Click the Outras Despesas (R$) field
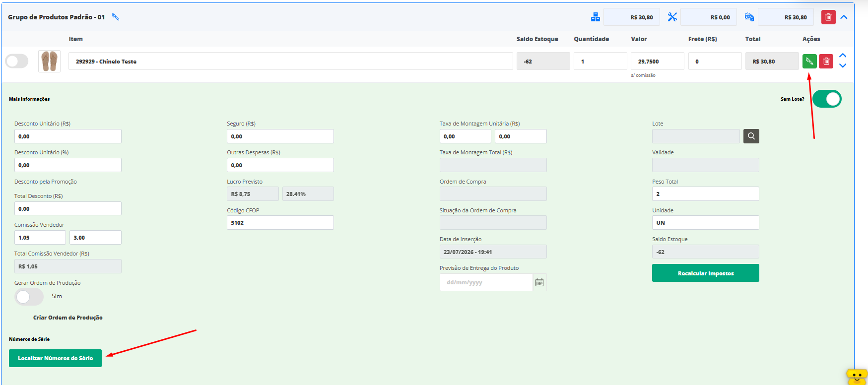868x385 pixels. [280, 165]
